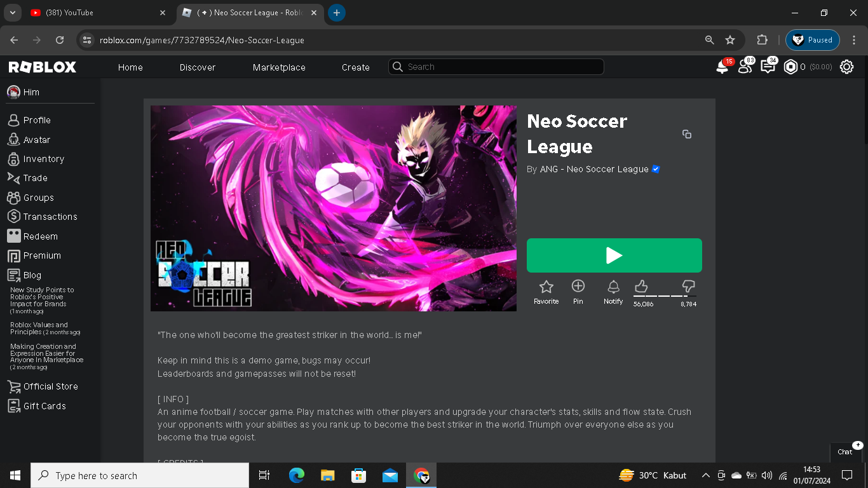Launch Microsoft Edge from the taskbar
Image resolution: width=868 pixels, height=488 pixels.
(x=297, y=475)
